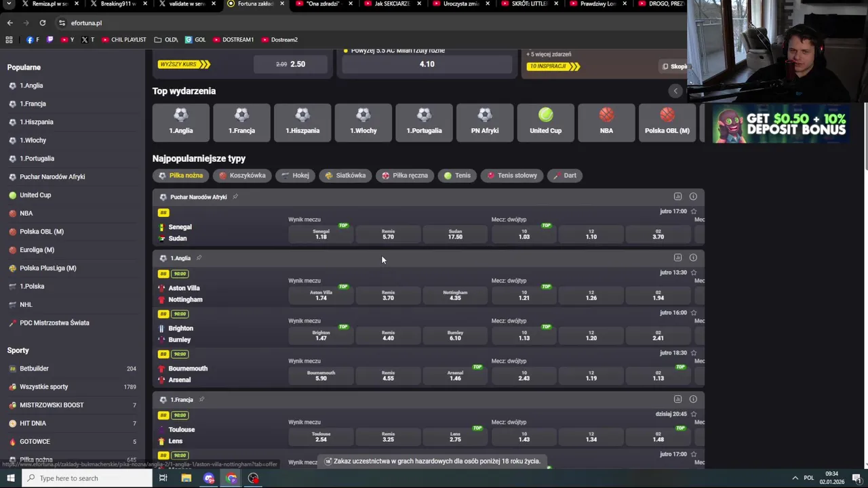Bet on Senegal win at 1.18

click(321, 235)
